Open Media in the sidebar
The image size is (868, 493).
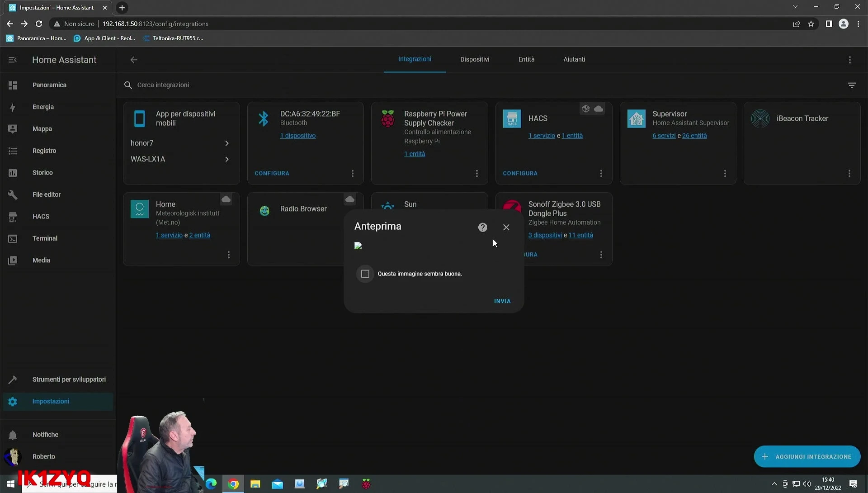58,260
